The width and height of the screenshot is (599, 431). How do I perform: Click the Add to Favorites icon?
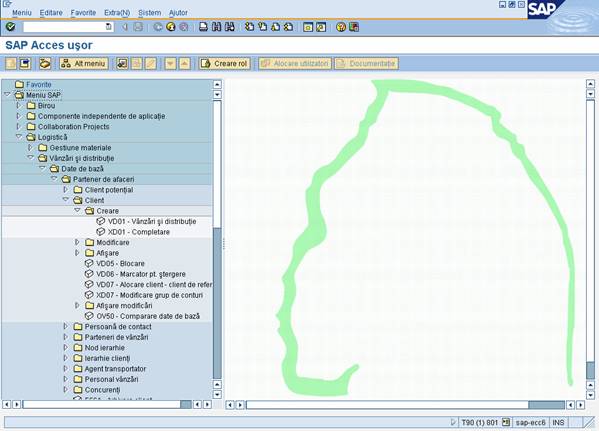click(x=122, y=63)
